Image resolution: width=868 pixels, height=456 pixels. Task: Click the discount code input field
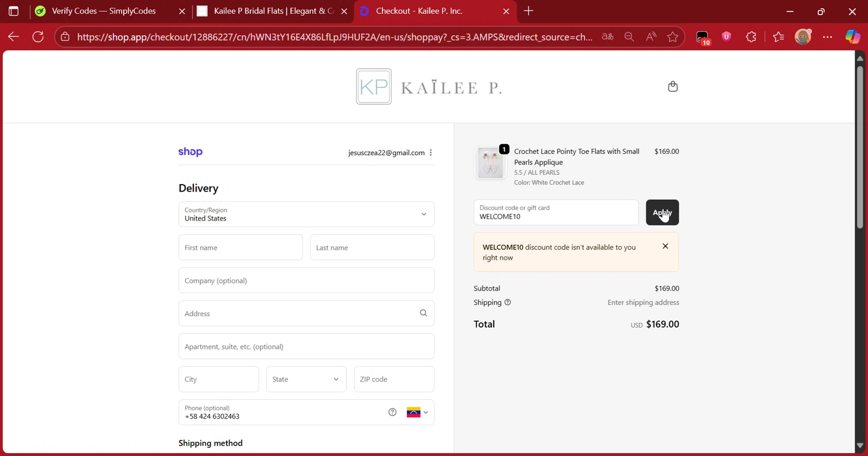click(556, 212)
